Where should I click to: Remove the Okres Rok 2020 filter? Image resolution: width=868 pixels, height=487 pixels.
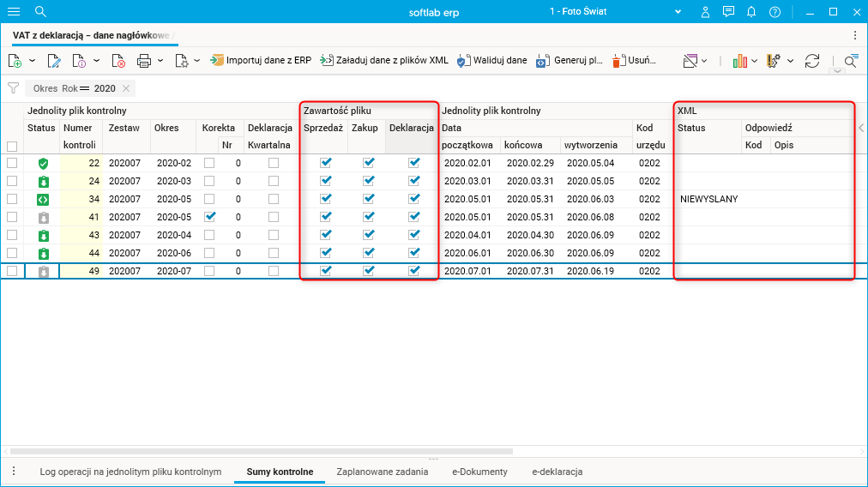point(126,88)
